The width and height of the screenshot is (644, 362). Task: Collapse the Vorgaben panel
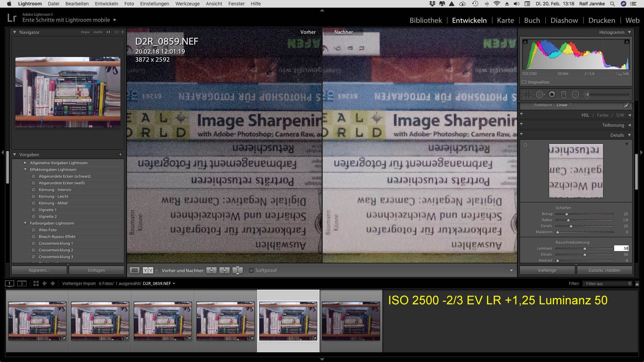pos(14,155)
